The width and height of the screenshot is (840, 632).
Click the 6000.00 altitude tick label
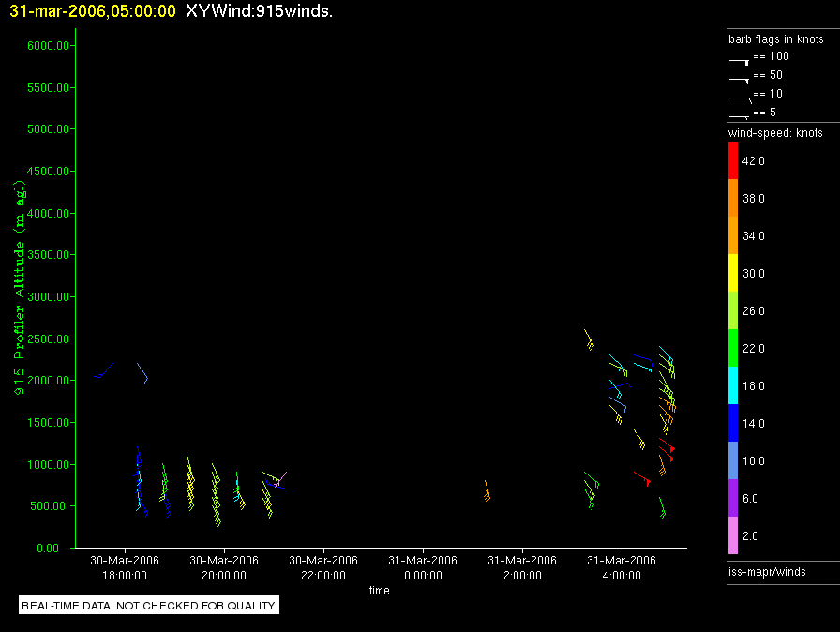[x=48, y=46]
